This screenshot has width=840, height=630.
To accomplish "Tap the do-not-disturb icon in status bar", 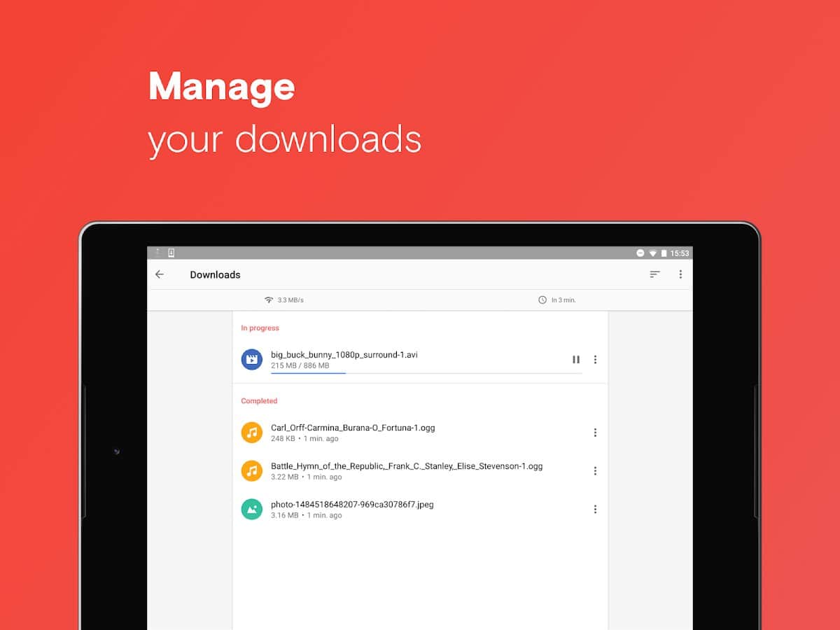I will coord(640,253).
